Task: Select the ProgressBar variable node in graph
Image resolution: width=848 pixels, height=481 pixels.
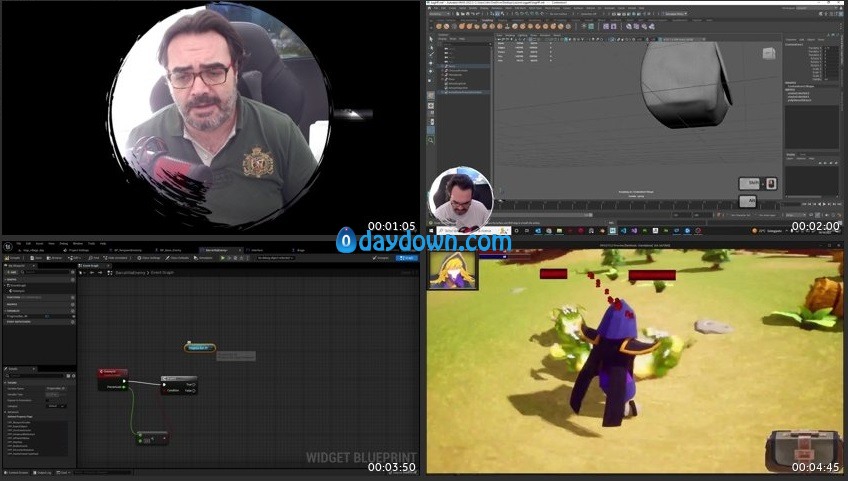Action: coord(200,348)
